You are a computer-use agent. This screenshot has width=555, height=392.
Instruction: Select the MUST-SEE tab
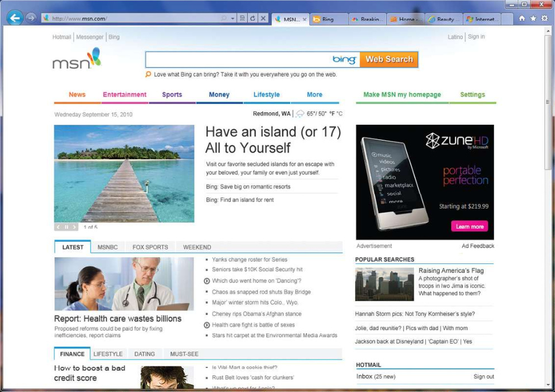184,354
